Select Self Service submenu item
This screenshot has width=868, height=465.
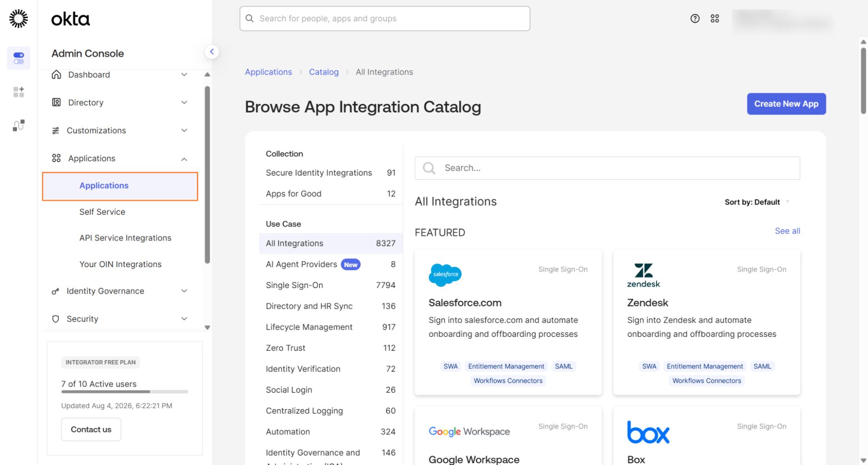coord(102,212)
